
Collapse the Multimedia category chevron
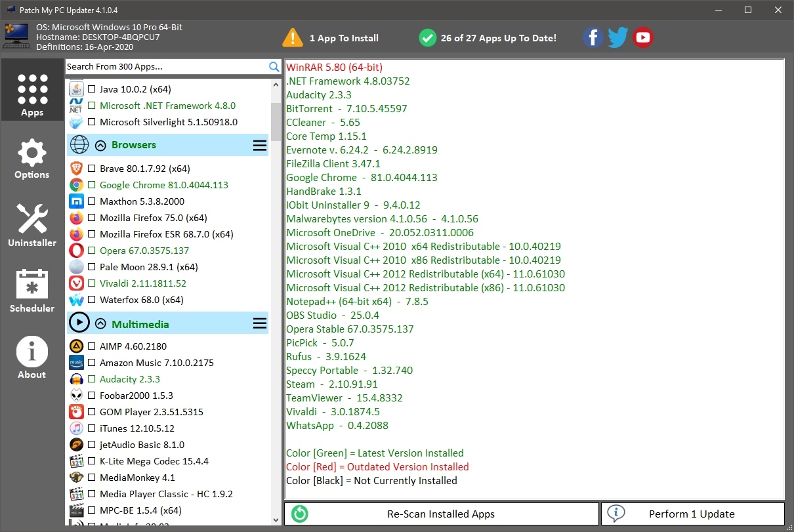point(100,324)
